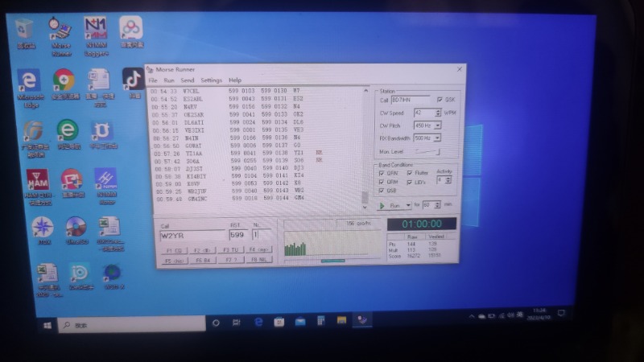Screen dimensions: 644x362
Task: Open Cortana circle on taskbar
Action: coord(216,323)
